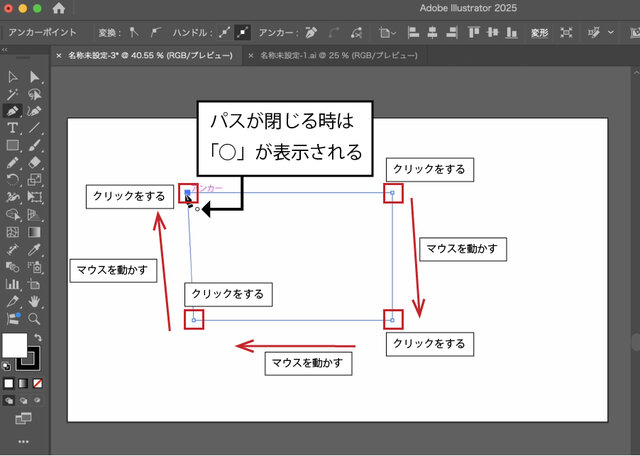This screenshot has width=640, height=456.
Task: Activate the Column Graph tool
Action: click(x=13, y=284)
